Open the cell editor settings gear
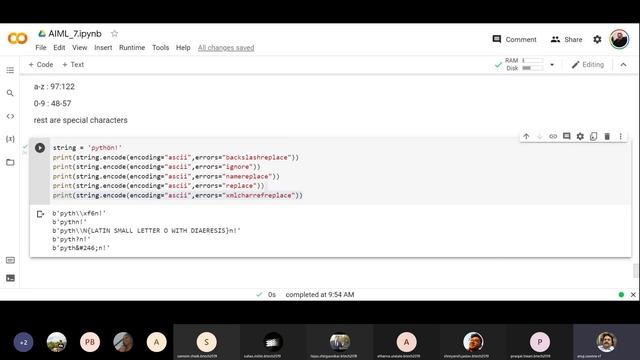The image size is (640, 360). (580, 136)
